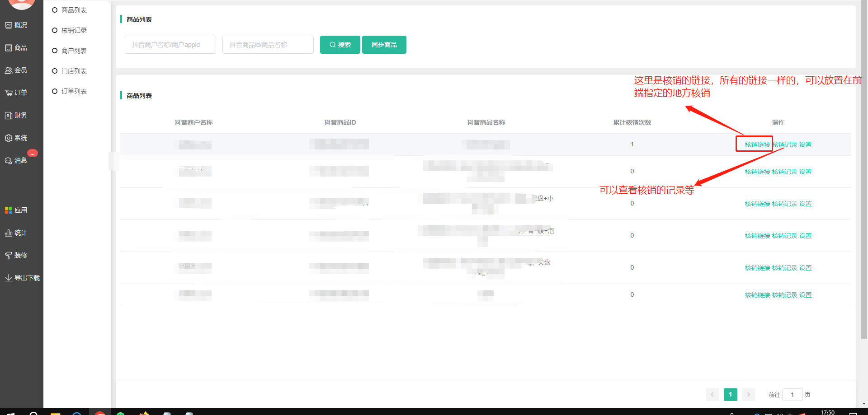The image size is (868, 415).
Task: Open 订单列表 in the submenu
Action: (74, 91)
